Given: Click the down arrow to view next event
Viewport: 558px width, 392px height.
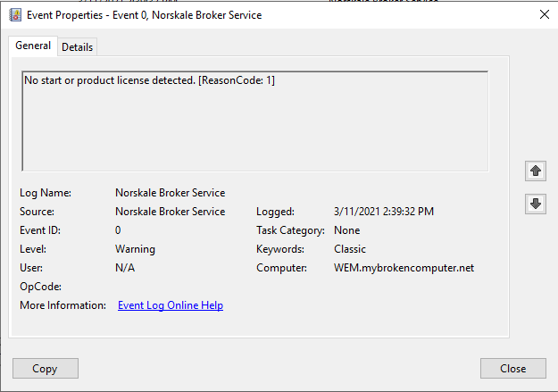Looking at the screenshot, I should [x=535, y=204].
